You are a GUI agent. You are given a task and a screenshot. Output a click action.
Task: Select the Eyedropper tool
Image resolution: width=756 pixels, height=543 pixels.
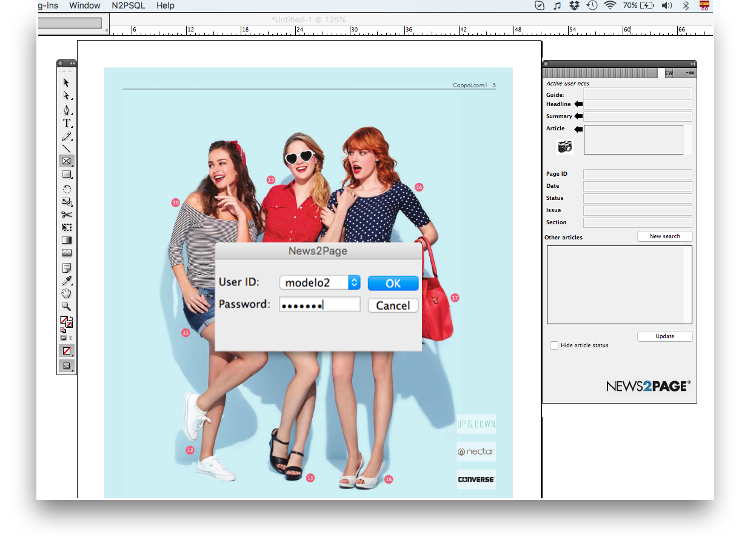pos(67,281)
